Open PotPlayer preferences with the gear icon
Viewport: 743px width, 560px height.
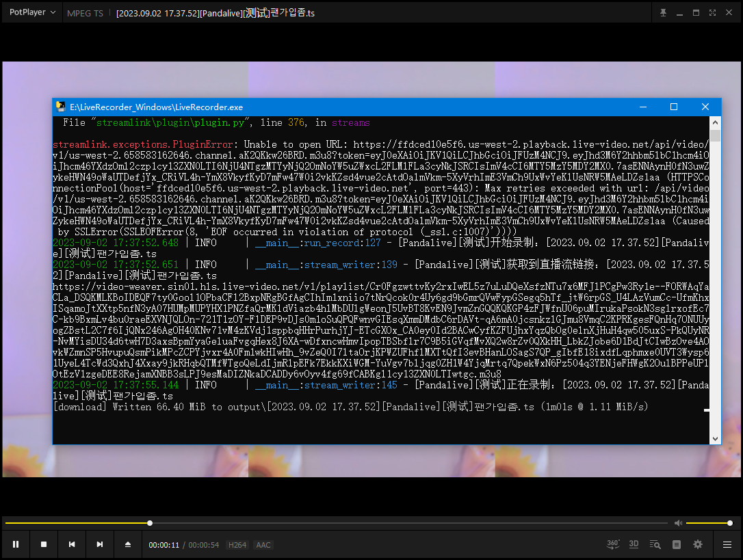click(x=697, y=544)
